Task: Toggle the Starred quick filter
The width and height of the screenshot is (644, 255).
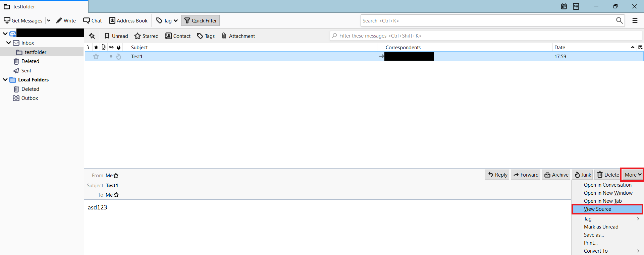Action: click(x=147, y=36)
